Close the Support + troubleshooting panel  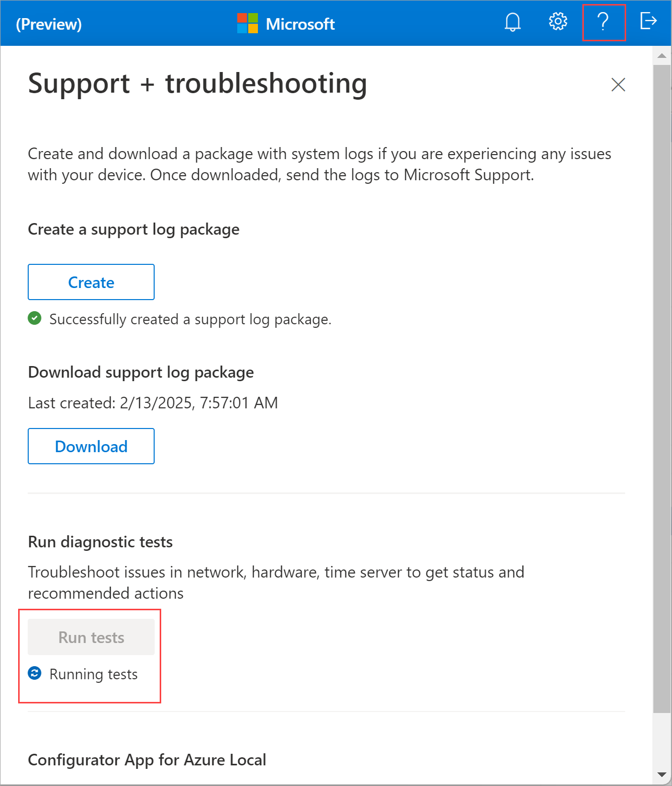[618, 85]
